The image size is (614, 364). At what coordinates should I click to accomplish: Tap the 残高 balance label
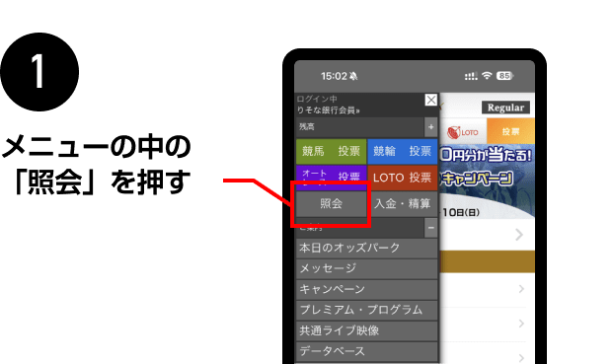pos(307,127)
